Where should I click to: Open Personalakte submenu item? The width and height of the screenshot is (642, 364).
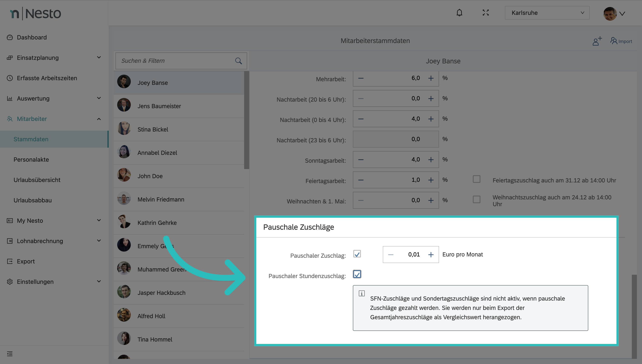31,160
